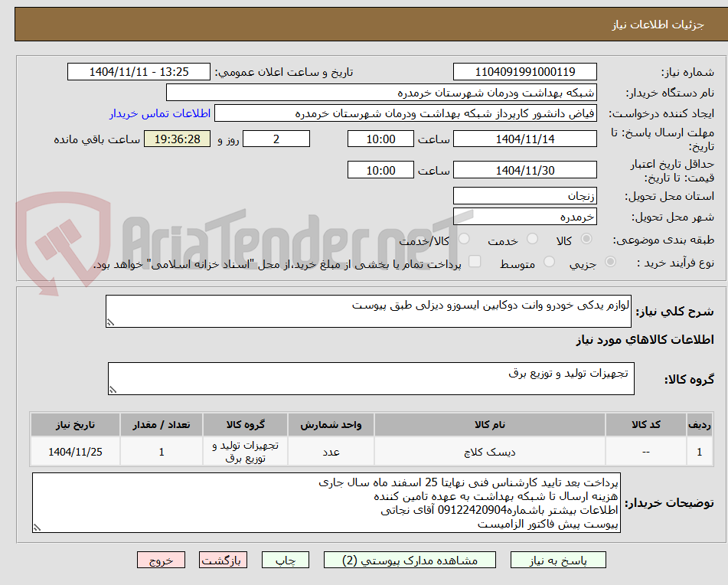
Task: Select the کالا/خدمت radio button
Action: click(464, 239)
